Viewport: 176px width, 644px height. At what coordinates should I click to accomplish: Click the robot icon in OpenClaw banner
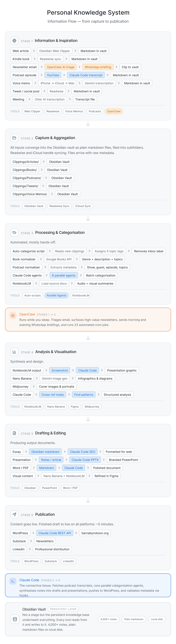[13, 315]
